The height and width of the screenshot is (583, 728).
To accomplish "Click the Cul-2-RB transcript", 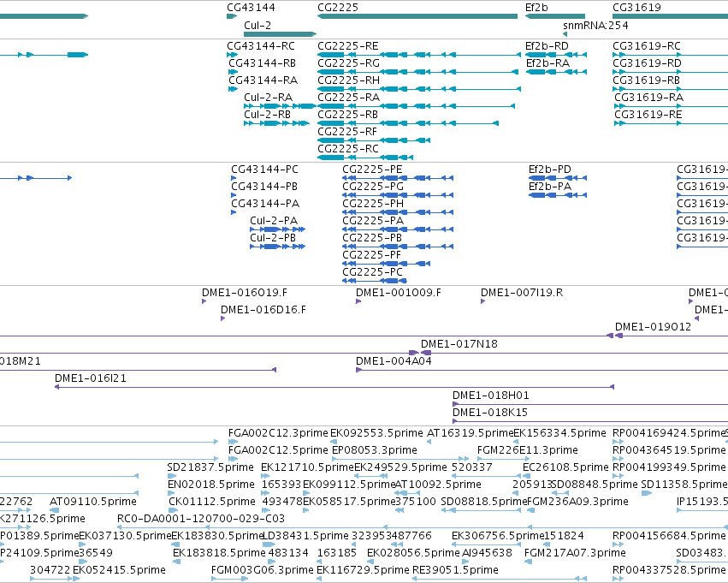I will (x=268, y=115).
